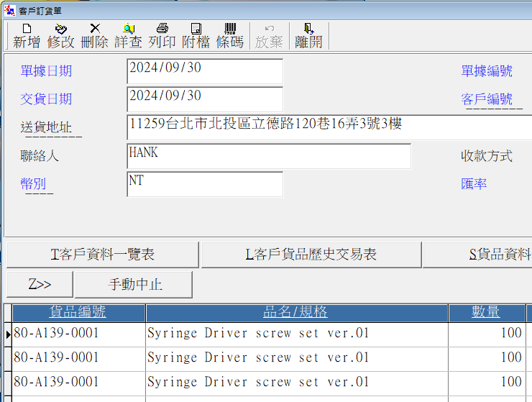The width and height of the screenshot is (532, 402).
Task: Click the 修改 (Edit) toolbar icon
Action: pos(60,35)
